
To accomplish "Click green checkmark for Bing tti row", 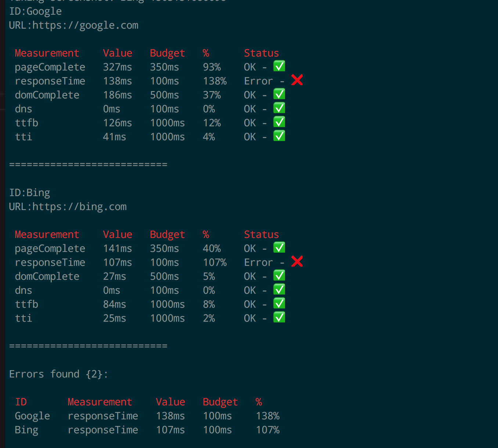I will pyautogui.click(x=279, y=318).
